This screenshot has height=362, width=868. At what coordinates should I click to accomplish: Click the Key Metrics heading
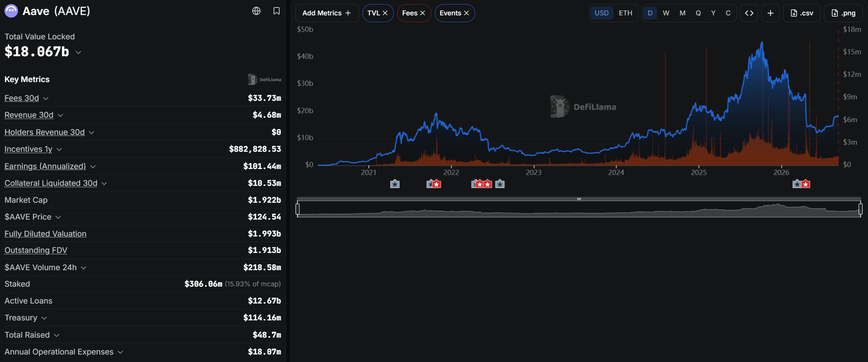(27, 79)
